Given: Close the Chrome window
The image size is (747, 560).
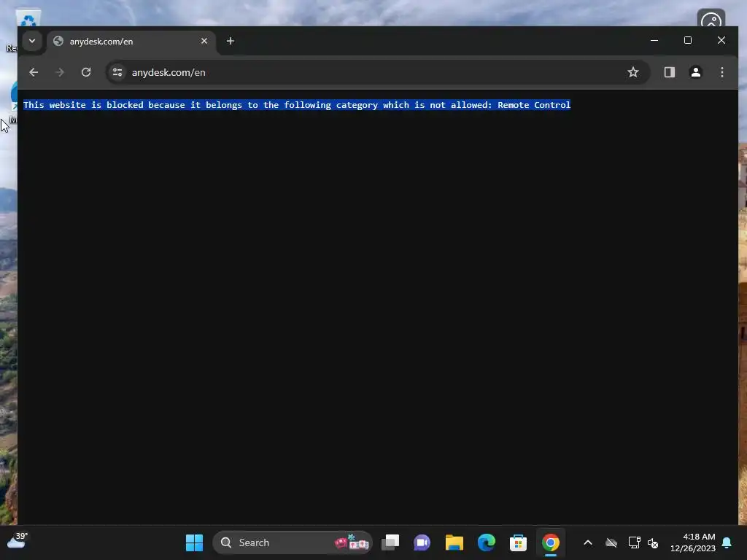Looking at the screenshot, I should 721,41.
